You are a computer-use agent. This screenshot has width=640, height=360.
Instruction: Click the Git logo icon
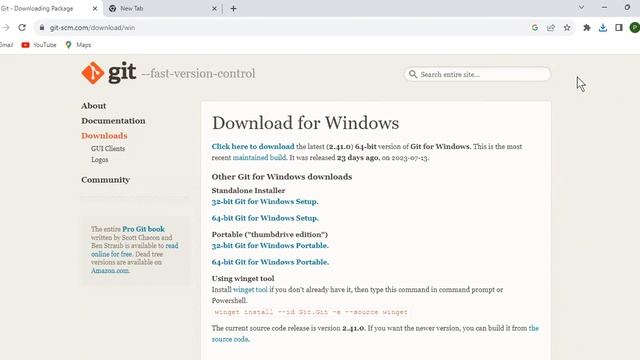[x=93, y=73]
